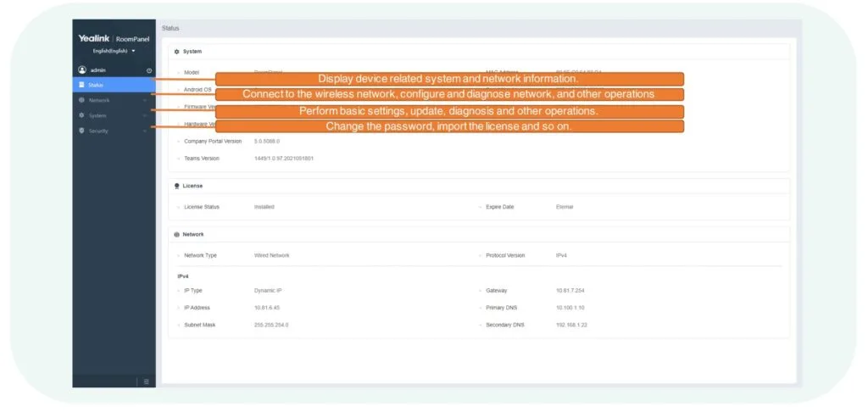Click the License Status label
The image size is (868, 412).
[x=202, y=207]
